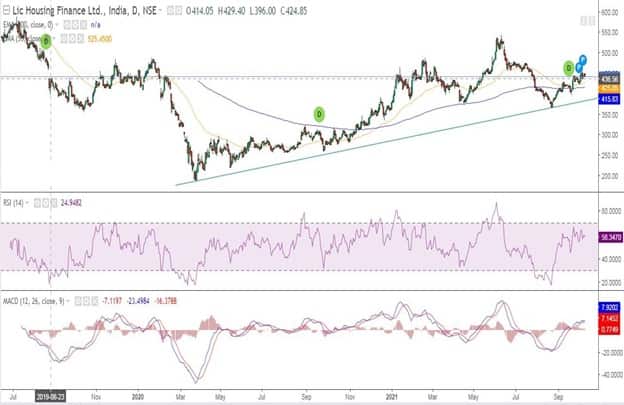Click the 600.00 price axis label

609,13
